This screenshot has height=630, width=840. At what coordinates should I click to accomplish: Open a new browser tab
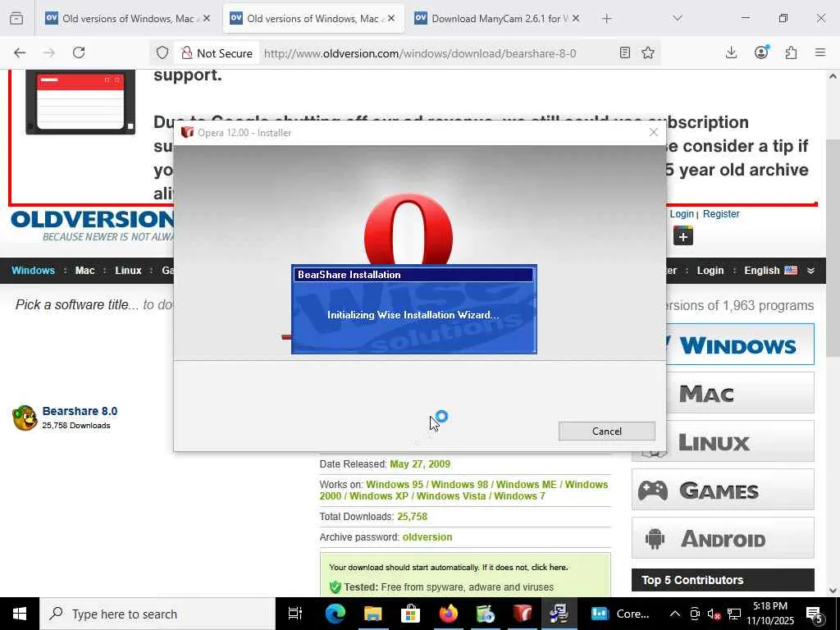(x=606, y=19)
